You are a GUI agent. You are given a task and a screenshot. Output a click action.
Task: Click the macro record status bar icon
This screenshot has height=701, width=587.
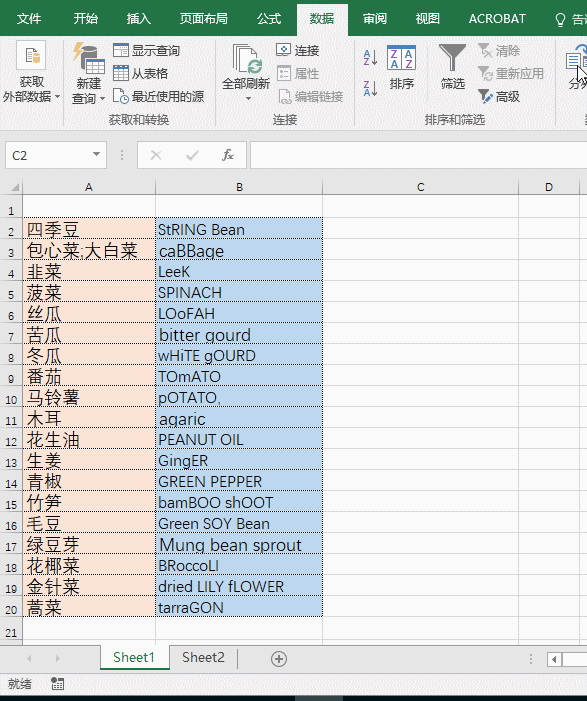point(57,683)
